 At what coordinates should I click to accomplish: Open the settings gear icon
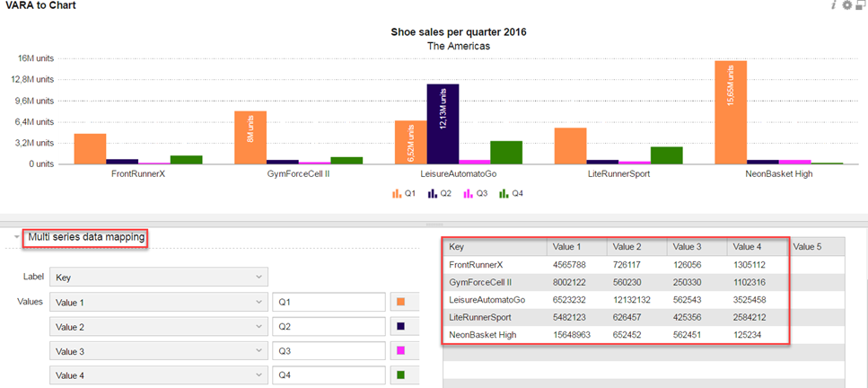[846, 5]
